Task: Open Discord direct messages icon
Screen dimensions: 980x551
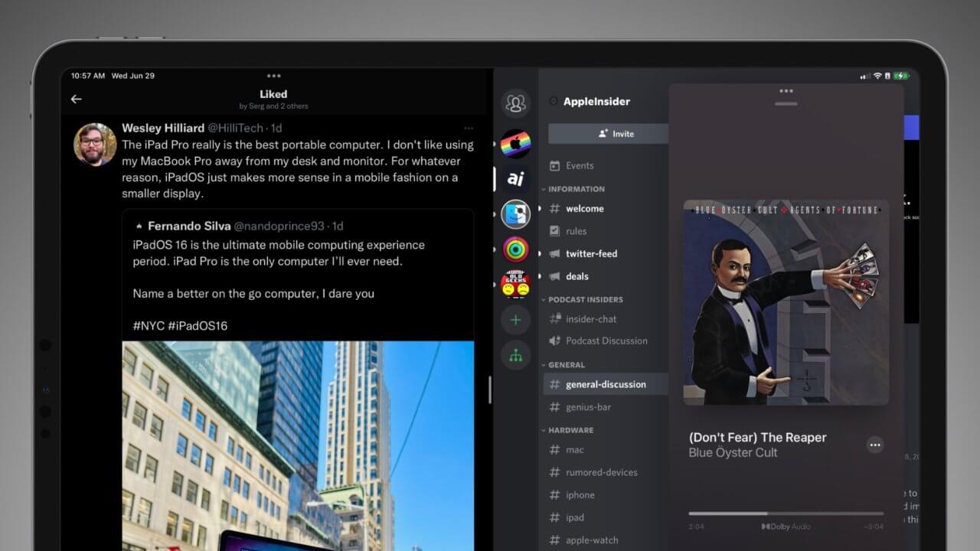Action: [x=515, y=103]
